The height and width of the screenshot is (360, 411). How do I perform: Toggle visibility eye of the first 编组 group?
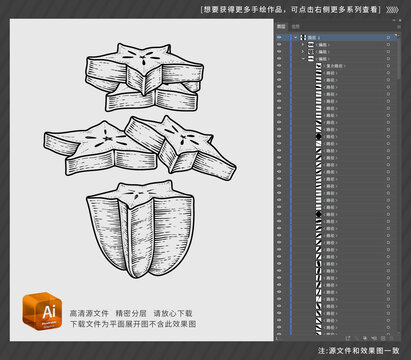pyautogui.click(x=279, y=44)
